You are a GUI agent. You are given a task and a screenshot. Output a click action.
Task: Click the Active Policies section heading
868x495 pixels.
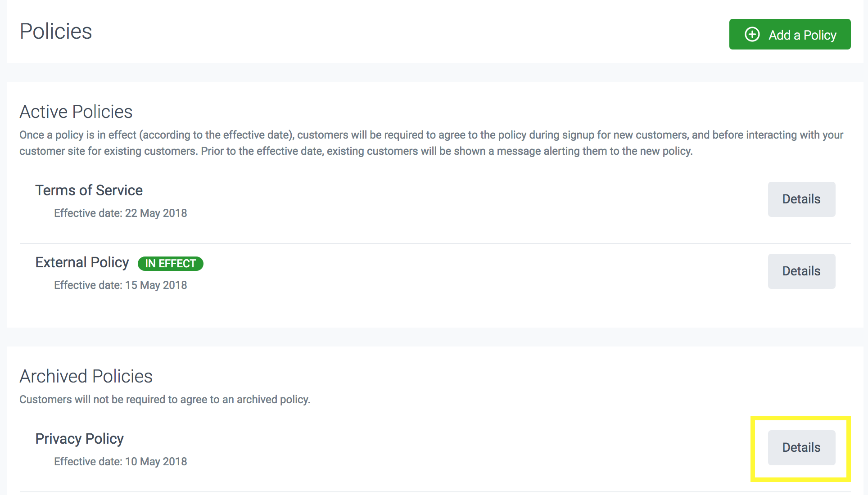pos(76,112)
